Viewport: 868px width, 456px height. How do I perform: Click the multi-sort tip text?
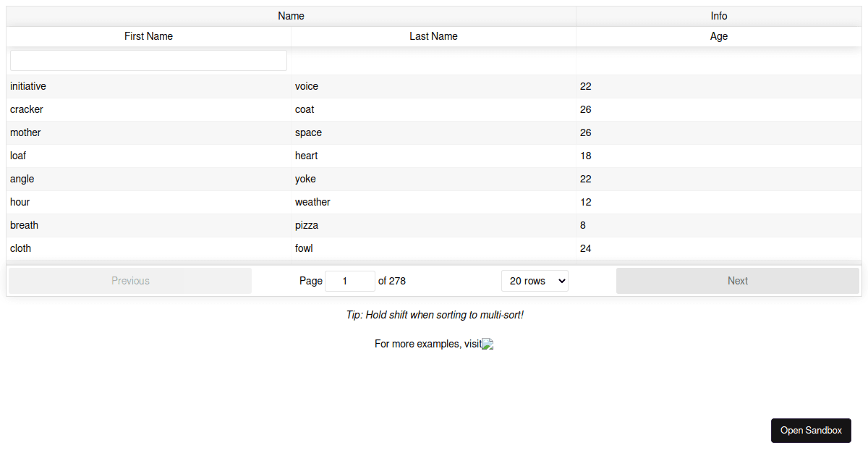click(433, 315)
